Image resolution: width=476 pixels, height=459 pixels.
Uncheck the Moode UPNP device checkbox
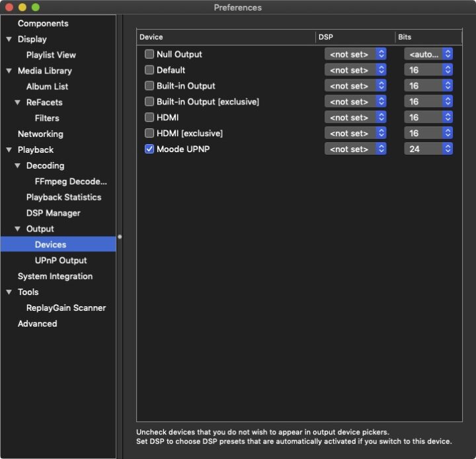(149, 149)
